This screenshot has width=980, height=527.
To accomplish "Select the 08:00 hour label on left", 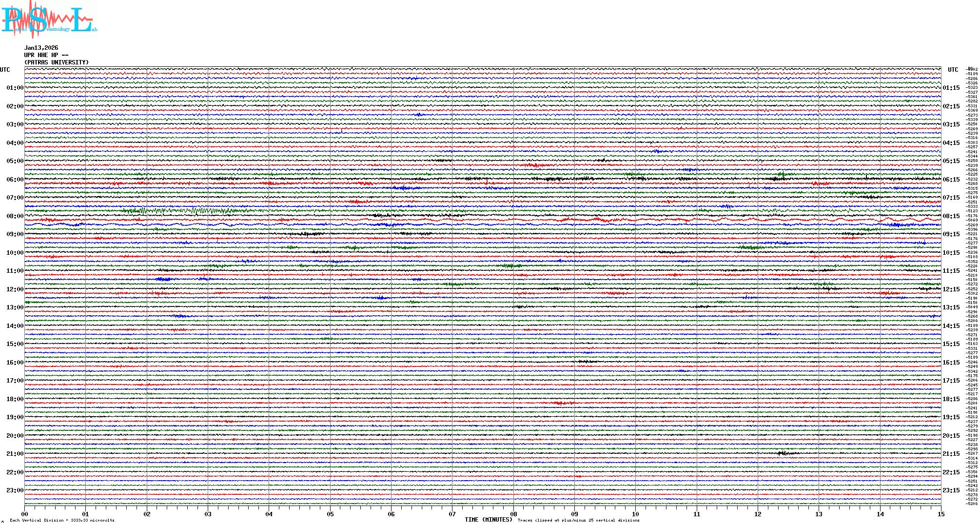I will (x=15, y=216).
